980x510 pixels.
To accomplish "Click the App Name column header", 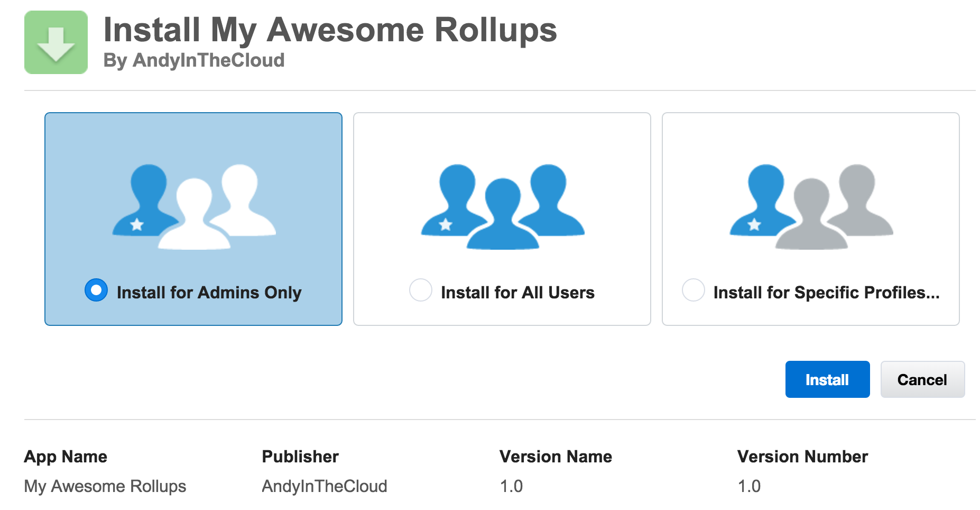I will [66, 456].
